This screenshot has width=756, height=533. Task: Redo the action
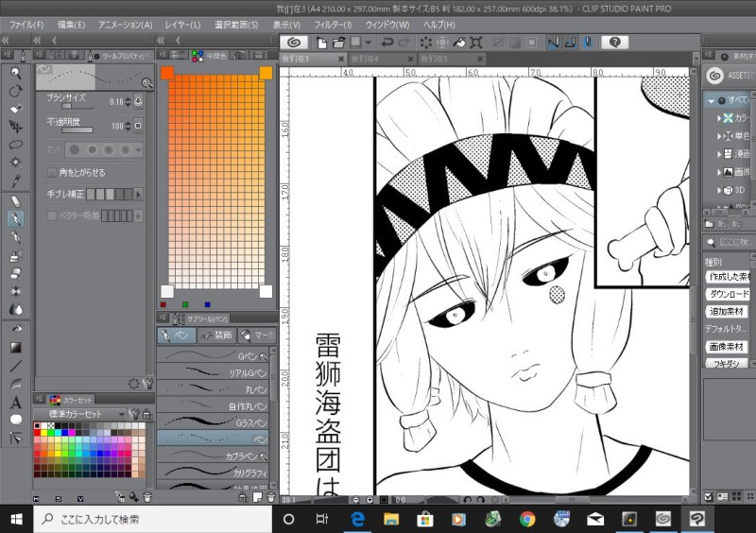coord(404,43)
